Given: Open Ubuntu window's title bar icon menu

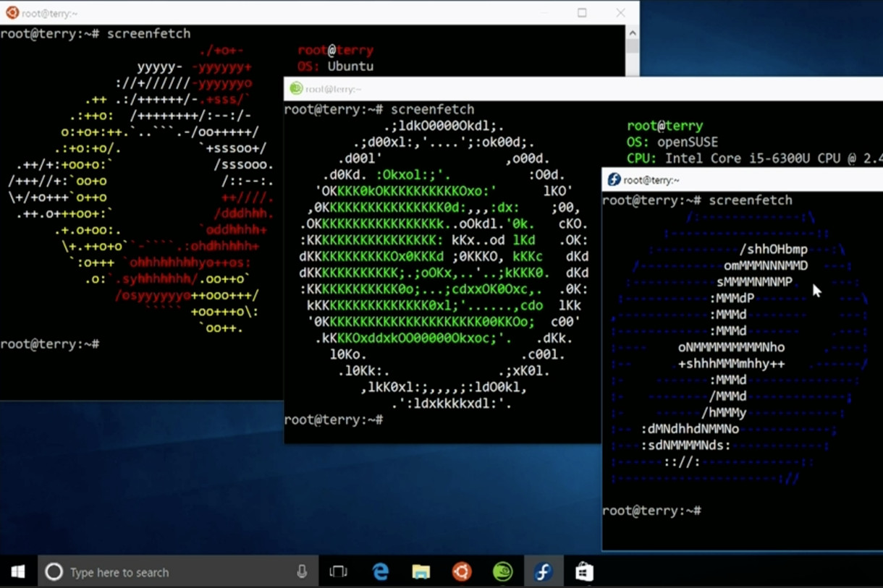Looking at the screenshot, I should pos(12,13).
